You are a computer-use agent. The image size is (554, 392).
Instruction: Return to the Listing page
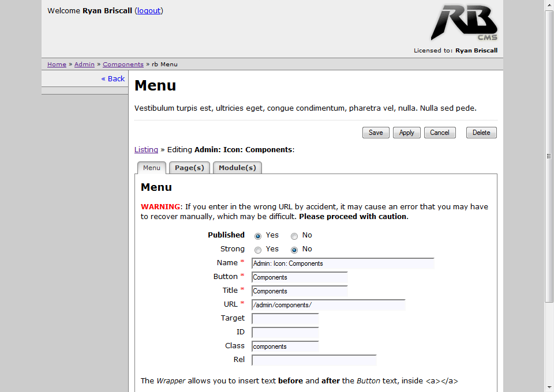(146, 149)
